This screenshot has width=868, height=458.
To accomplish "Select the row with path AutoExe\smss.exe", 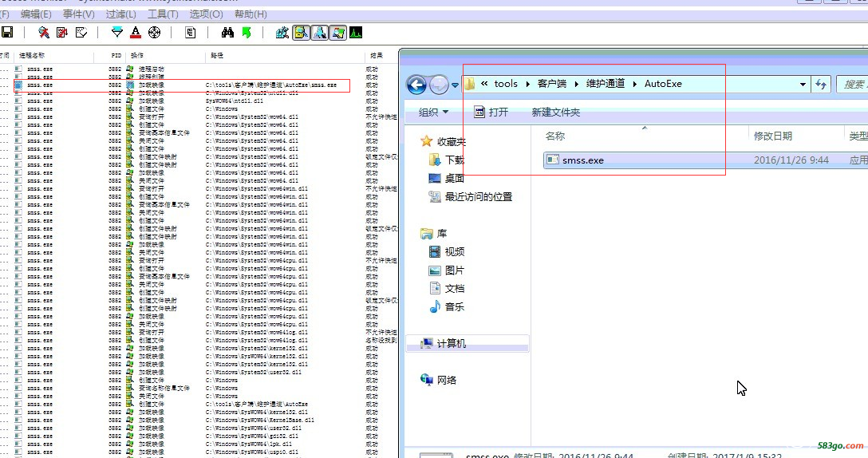I will [199, 85].
